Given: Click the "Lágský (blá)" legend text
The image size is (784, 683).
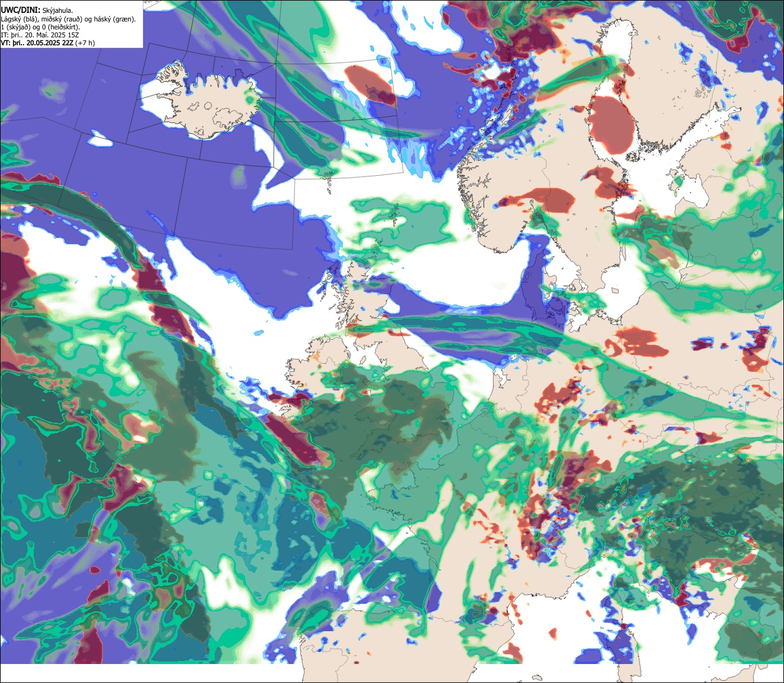Looking at the screenshot, I should (20, 19).
